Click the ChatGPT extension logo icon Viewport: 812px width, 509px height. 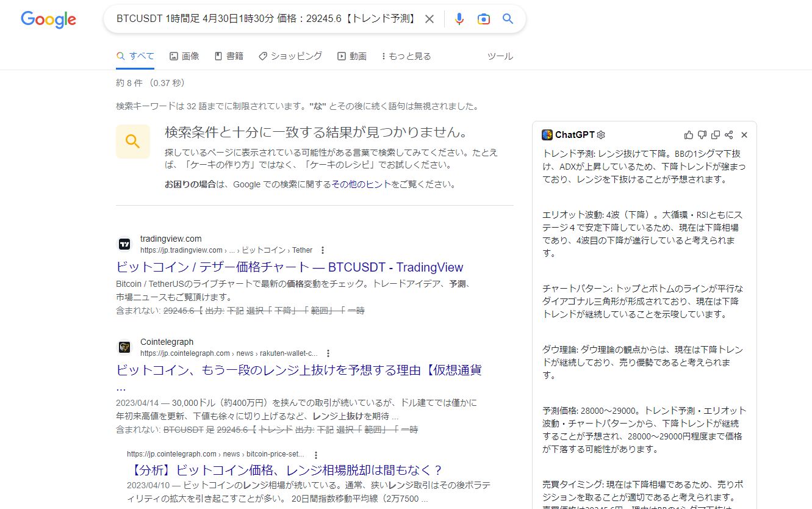pyautogui.click(x=547, y=135)
